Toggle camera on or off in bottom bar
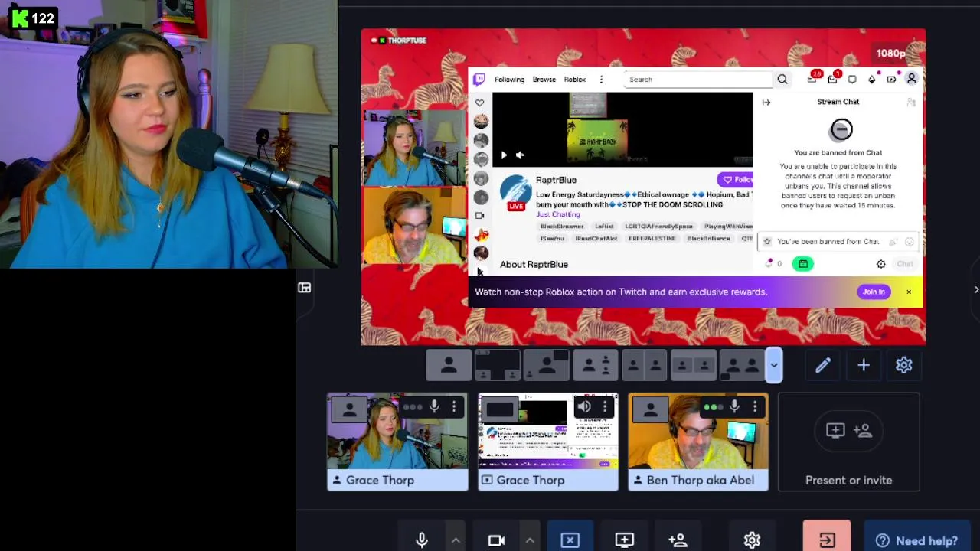 click(x=496, y=540)
